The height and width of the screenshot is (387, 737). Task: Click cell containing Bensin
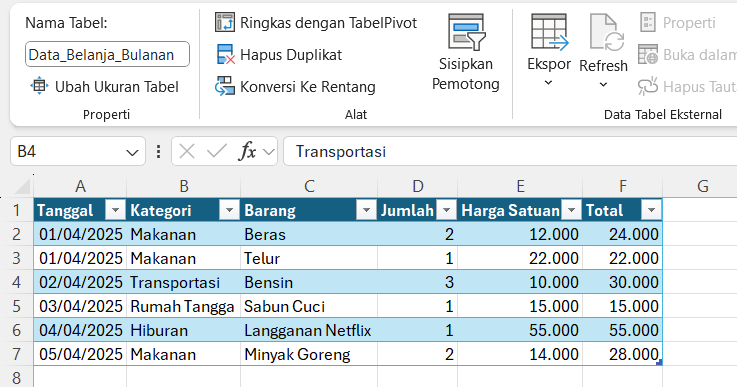pyautogui.click(x=309, y=282)
